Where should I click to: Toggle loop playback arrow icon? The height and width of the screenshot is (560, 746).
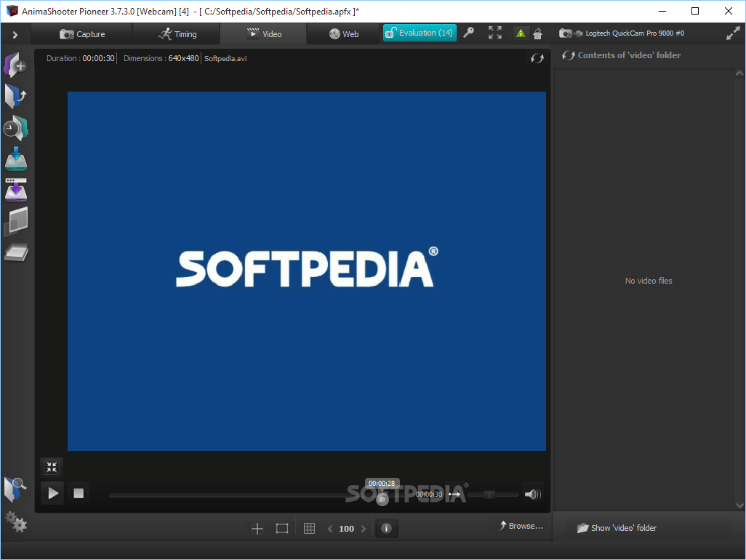click(x=455, y=495)
